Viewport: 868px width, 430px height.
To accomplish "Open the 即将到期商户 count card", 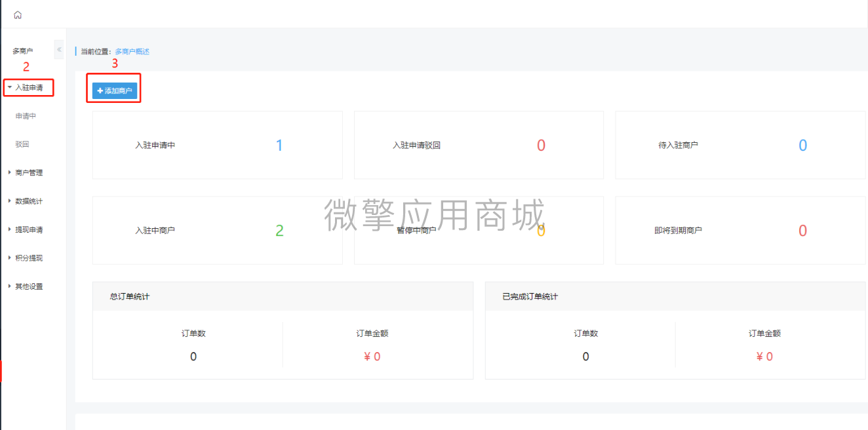I will [x=740, y=230].
